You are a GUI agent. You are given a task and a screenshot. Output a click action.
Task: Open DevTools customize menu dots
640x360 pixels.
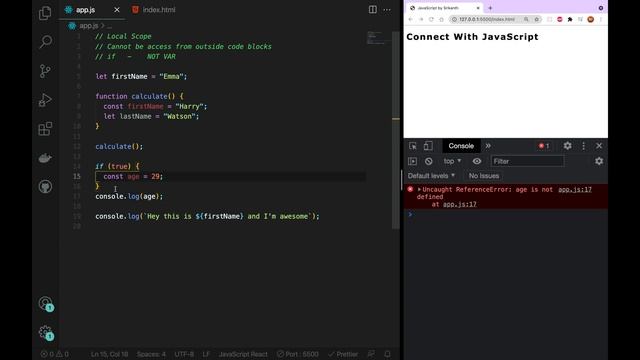(x=584, y=146)
